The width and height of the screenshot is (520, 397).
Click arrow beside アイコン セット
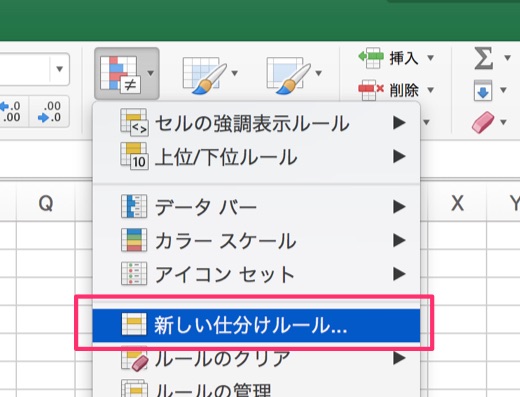399,274
